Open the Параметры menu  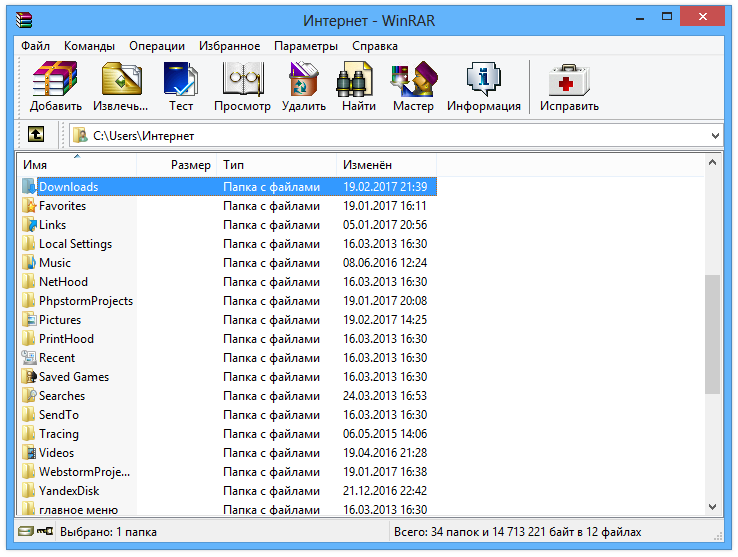point(306,46)
